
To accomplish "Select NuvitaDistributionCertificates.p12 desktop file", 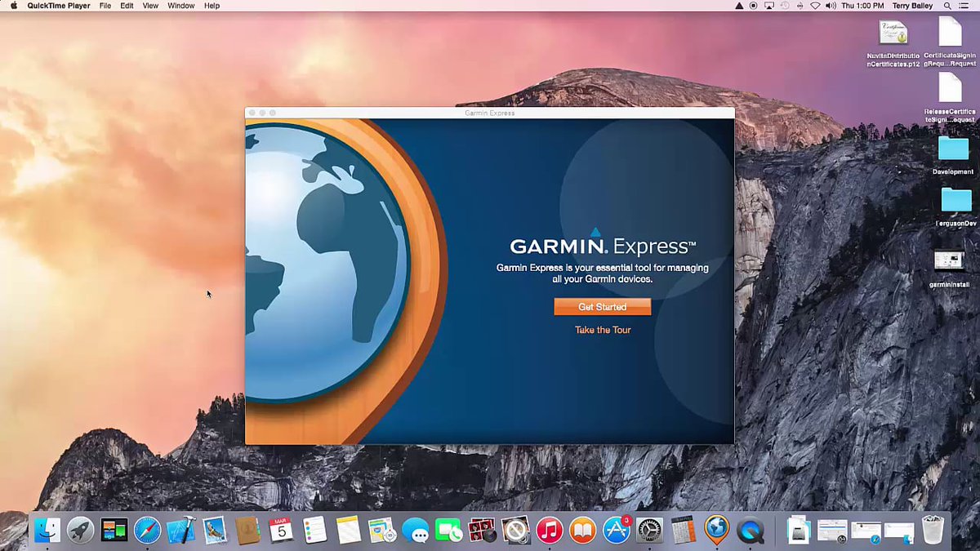I will click(x=893, y=42).
